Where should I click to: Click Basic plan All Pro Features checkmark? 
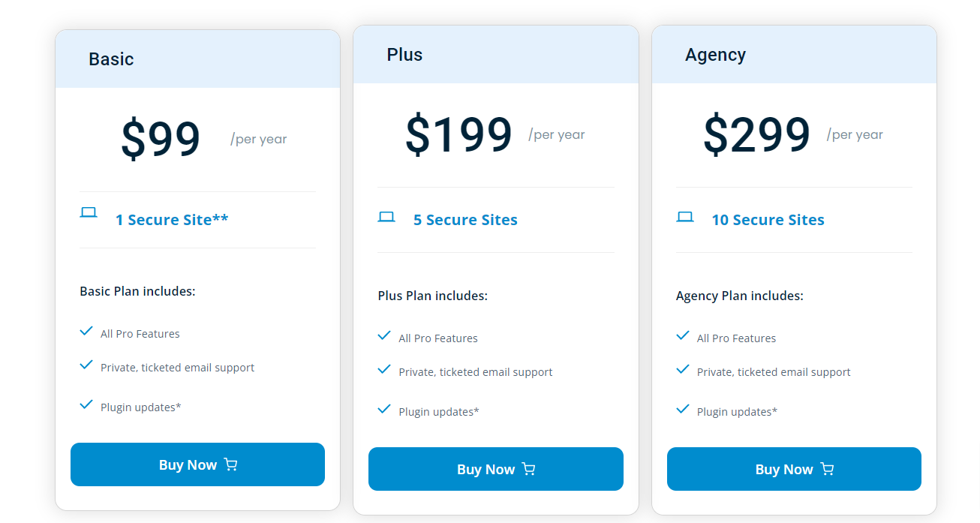(86, 331)
